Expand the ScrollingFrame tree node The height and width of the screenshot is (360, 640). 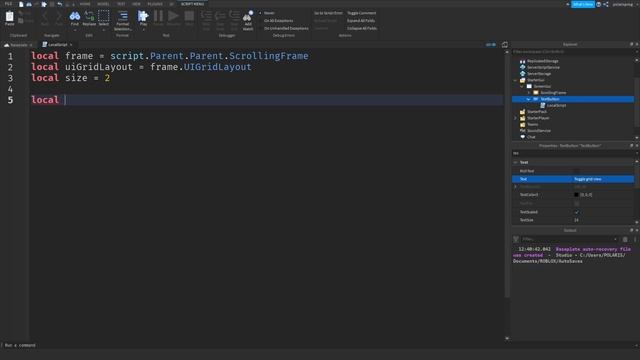pos(529,93)
